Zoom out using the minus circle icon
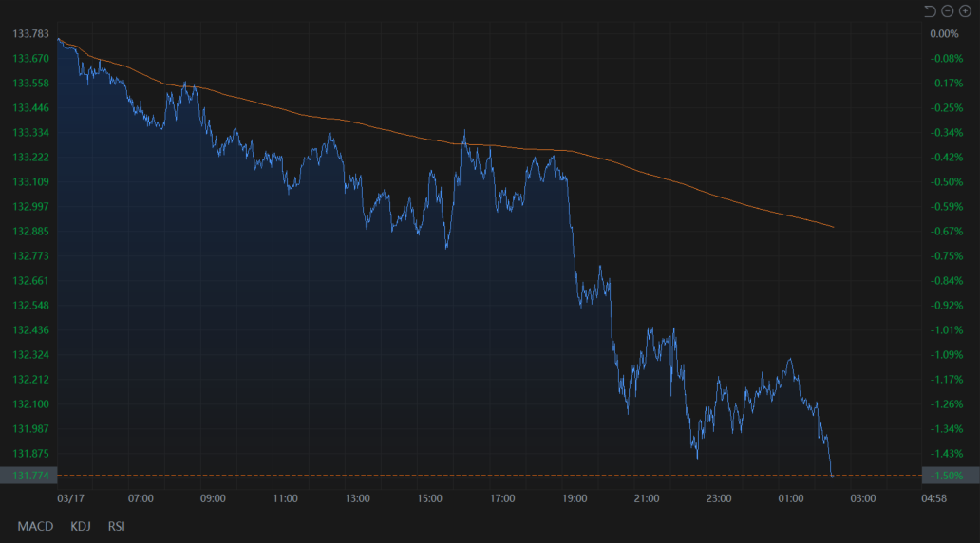 click(x=947, y=10)
